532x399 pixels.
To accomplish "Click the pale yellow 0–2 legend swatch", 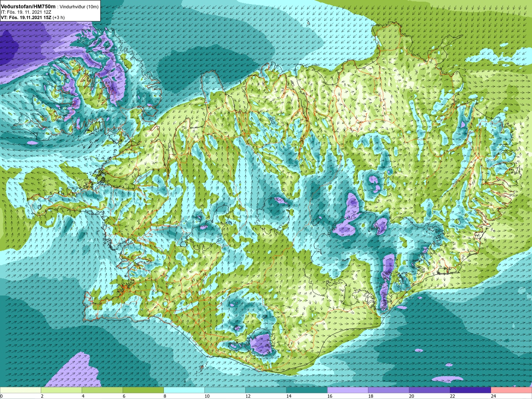I will [20, 390].
